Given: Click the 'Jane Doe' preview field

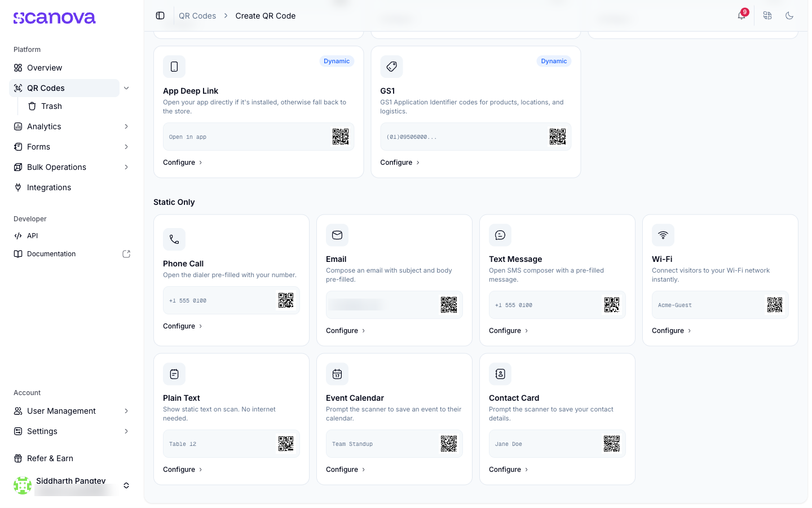Looking at the screenshot, I should pyautogui.click(x=557, y=444).
